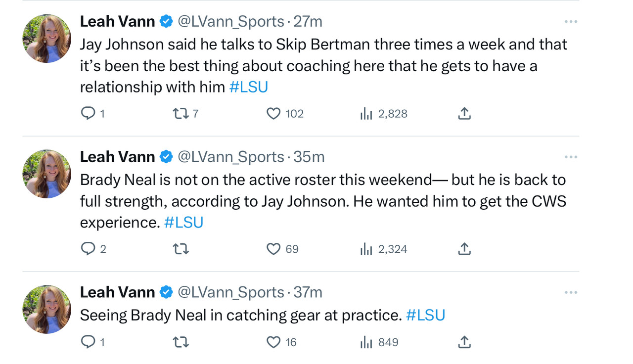Retweet the active roster tweet
Image resolution: width=633 pixels, height=364 pixels.
[x=181, y=249]
